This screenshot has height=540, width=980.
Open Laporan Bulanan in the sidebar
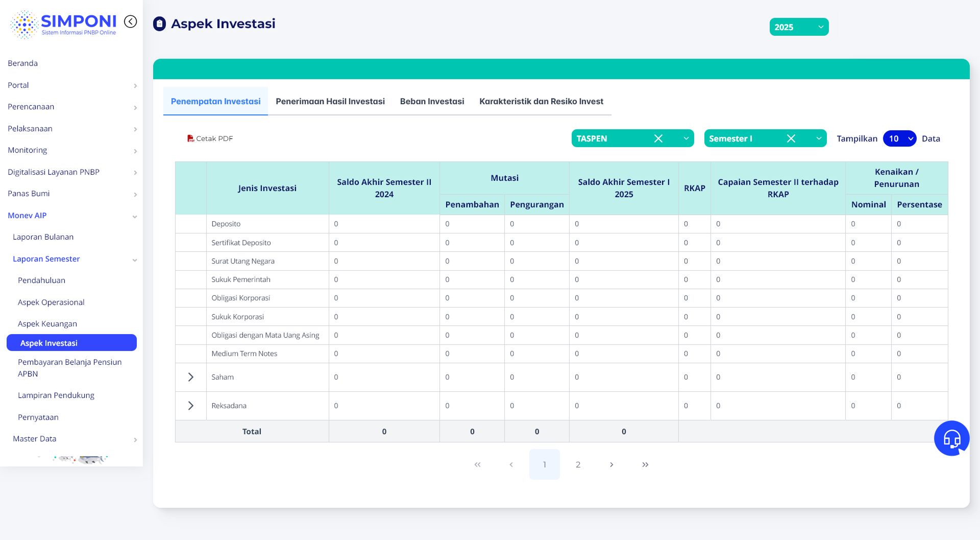click(x=43, y=237)
